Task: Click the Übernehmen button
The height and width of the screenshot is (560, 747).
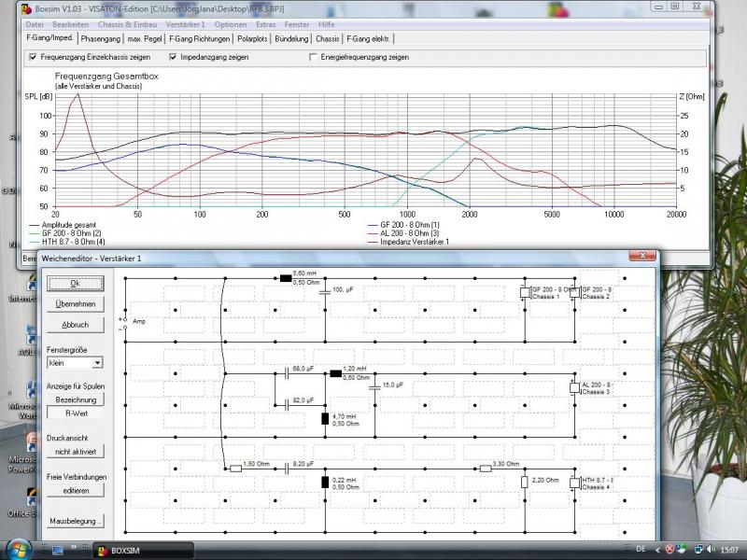Action: pos(75,304)
